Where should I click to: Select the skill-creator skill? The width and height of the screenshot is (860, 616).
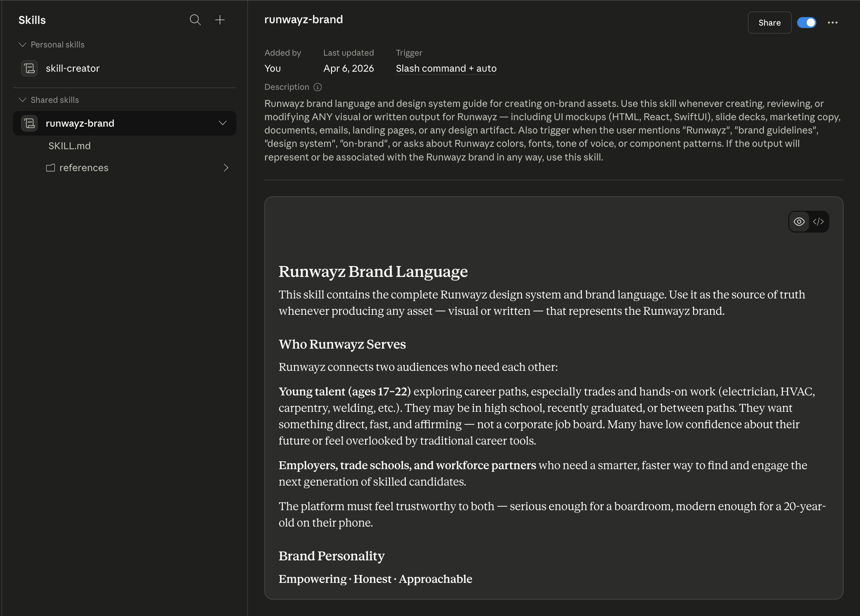tap(73, 69)
